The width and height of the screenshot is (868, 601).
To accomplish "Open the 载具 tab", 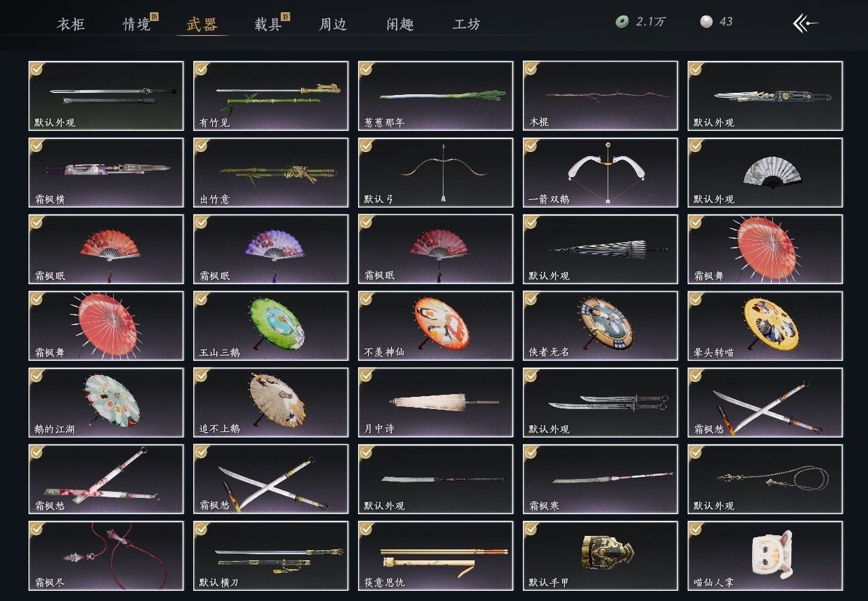I will (268, 24).
